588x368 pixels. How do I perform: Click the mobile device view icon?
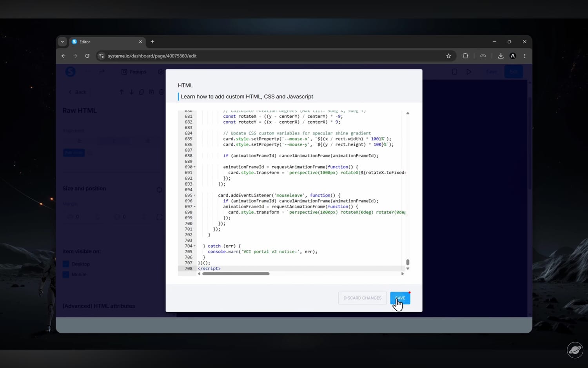pyautogui.click(x=454, y=72)
